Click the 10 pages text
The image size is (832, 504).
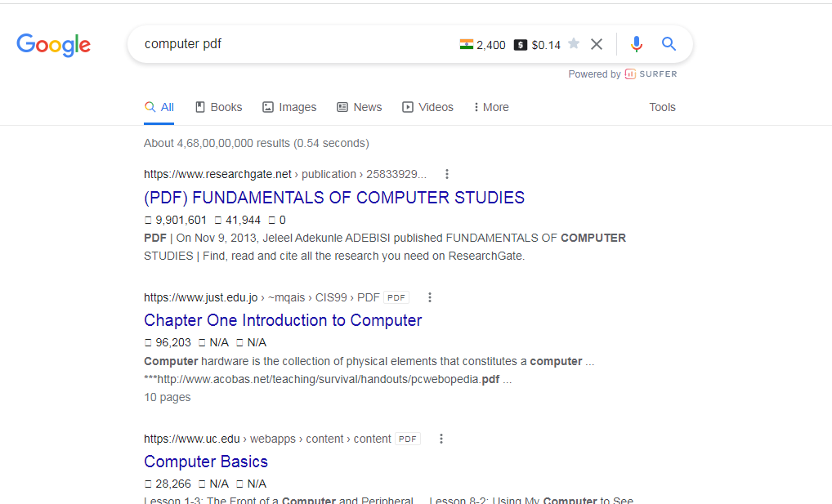168,397
